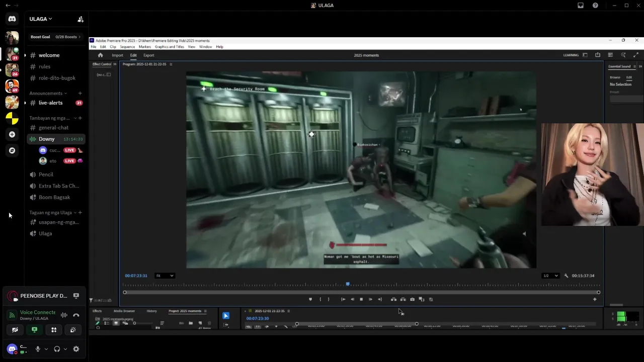Step forward one frame in program monitor
This screenshot has width=644, height=362.
click(371, 299)
